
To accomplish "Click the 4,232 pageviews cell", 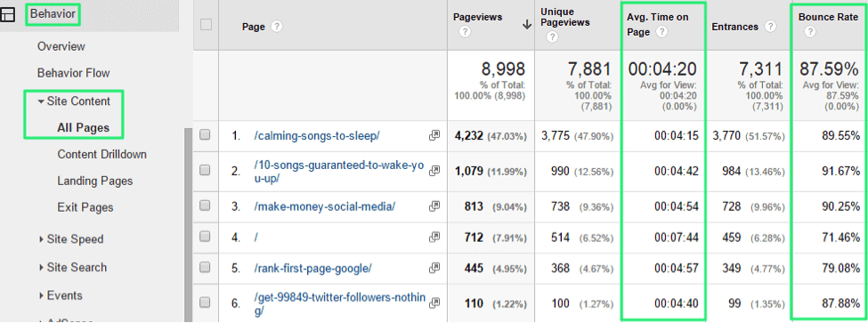I will [x=469, y=135].
